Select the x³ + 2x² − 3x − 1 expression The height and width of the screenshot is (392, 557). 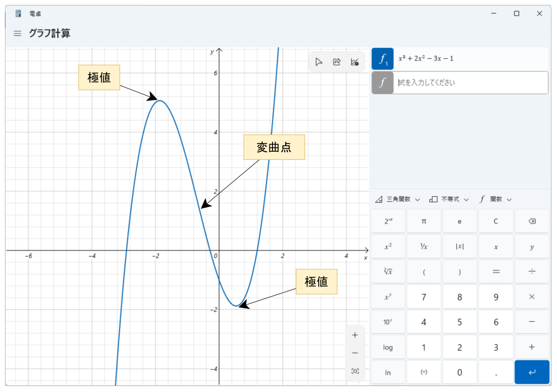[x=426, y=59]
